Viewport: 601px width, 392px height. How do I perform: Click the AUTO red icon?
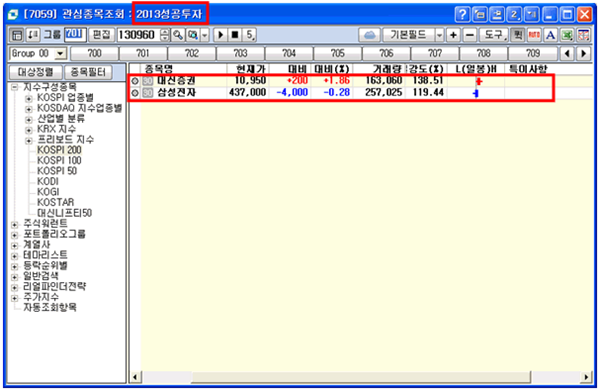pos(534,35)
